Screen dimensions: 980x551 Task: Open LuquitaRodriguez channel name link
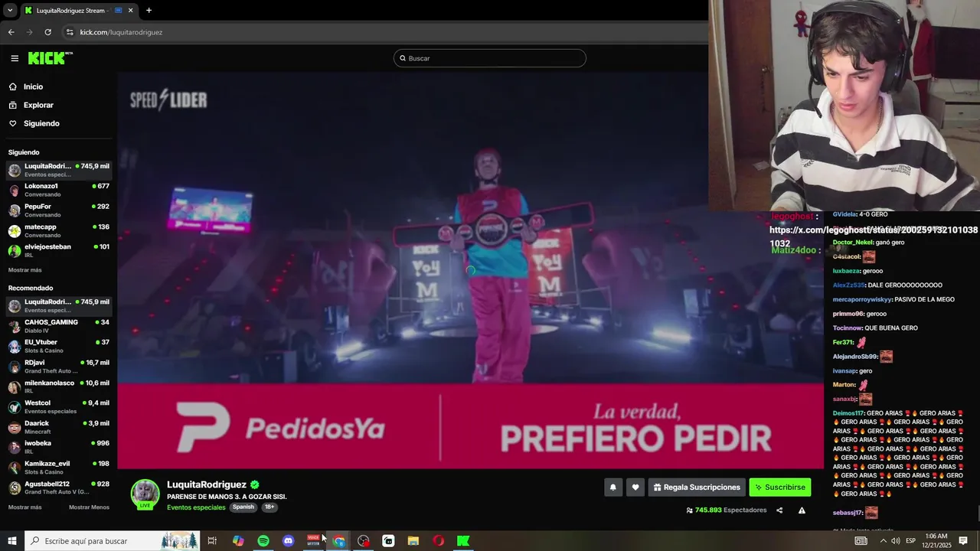click(207, 484)
